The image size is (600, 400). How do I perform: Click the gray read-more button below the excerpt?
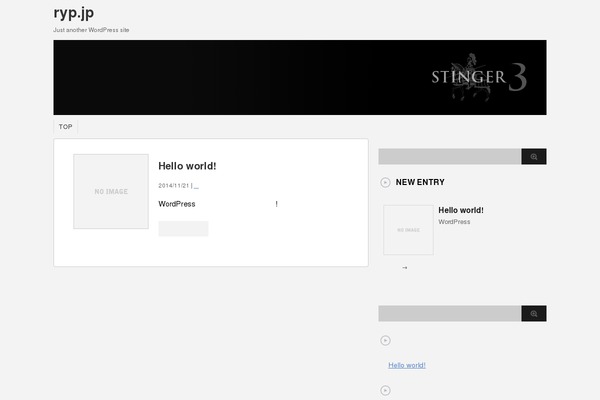click(x=183, y=229)
